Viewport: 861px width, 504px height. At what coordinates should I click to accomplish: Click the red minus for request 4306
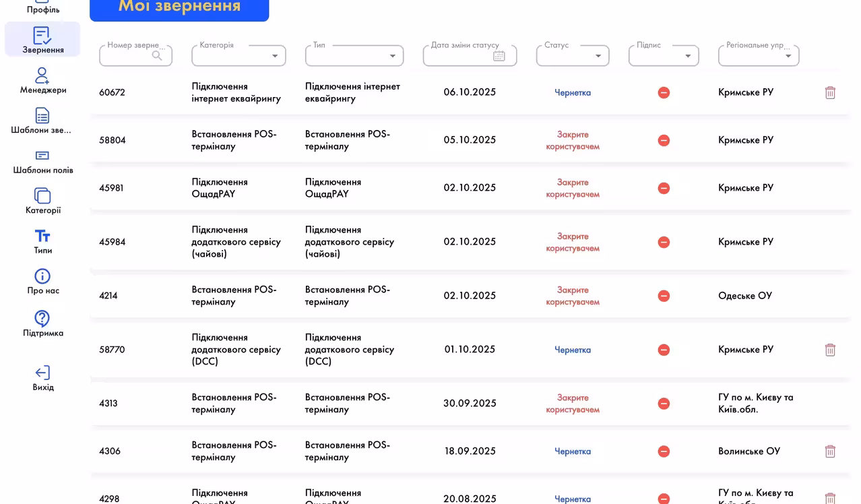tap(664, 451)
